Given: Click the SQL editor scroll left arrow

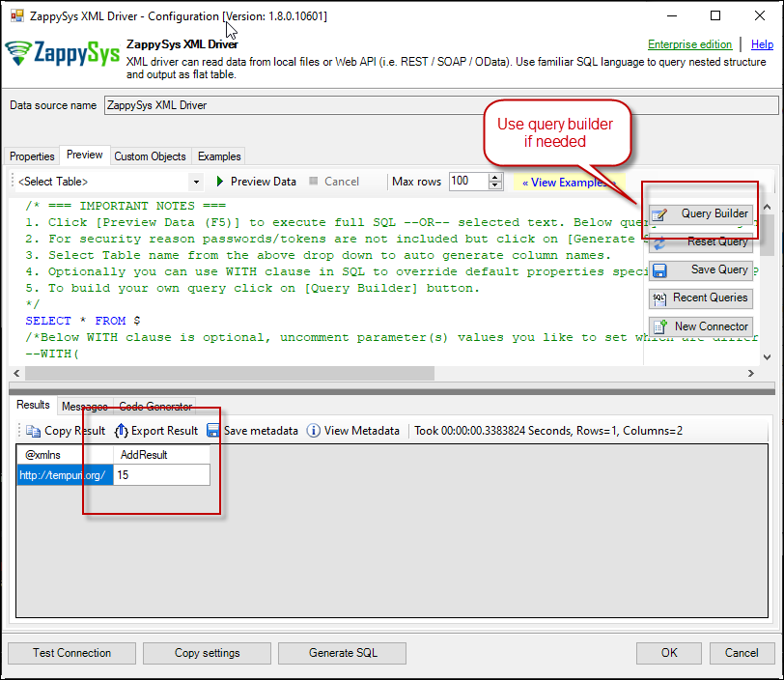Looking at the screenshot, I should [16, 373].
